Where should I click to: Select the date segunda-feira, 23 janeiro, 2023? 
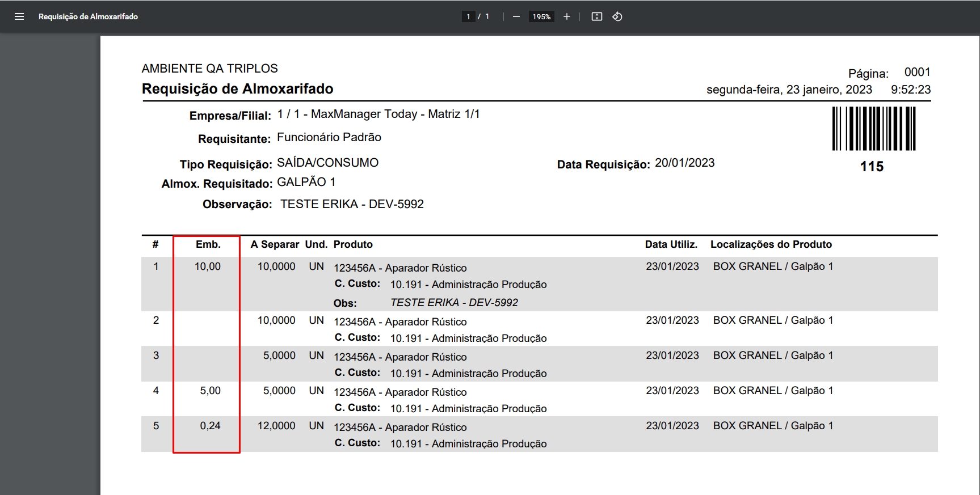click(789, 90)
